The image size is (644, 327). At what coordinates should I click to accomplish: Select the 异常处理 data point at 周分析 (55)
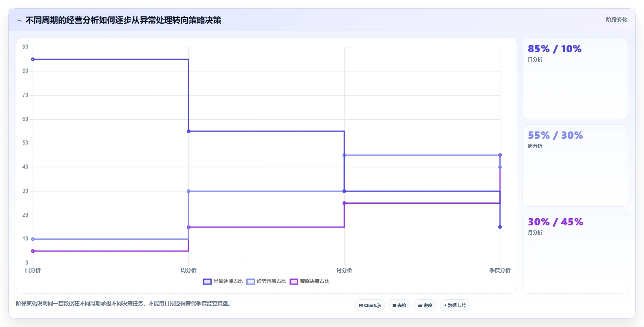[x=188, y=131]
